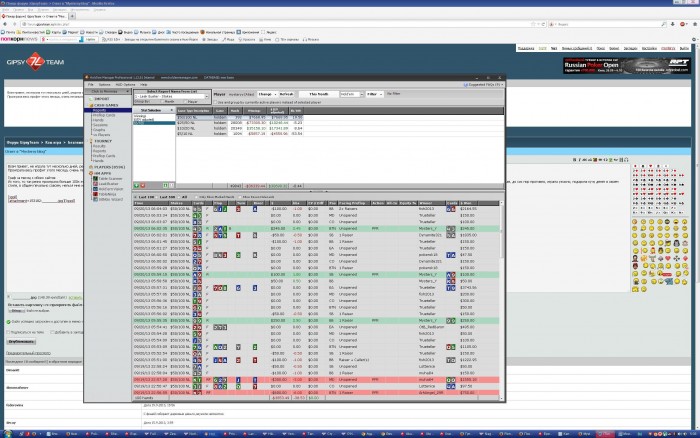Click the Russian Poker Open banner
700x438 pixels.
627,66
